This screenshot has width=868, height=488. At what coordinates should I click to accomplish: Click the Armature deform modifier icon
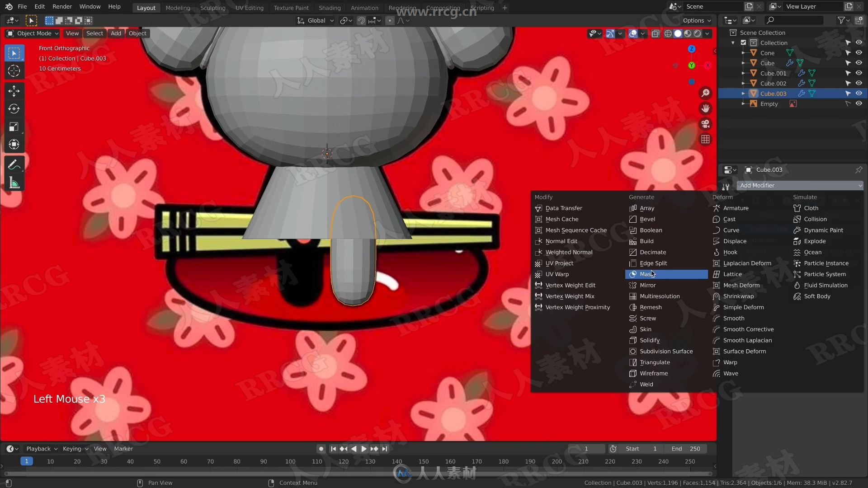click(716, 208)
